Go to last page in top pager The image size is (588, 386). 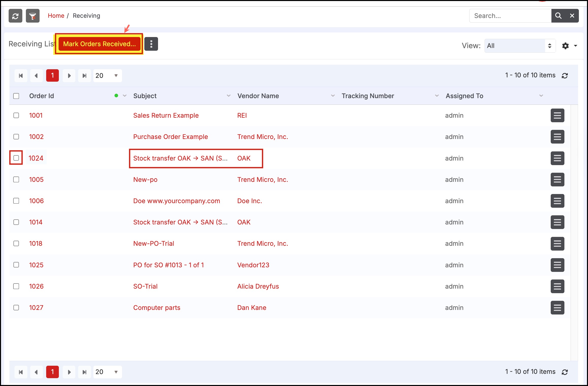coord(84,76)
